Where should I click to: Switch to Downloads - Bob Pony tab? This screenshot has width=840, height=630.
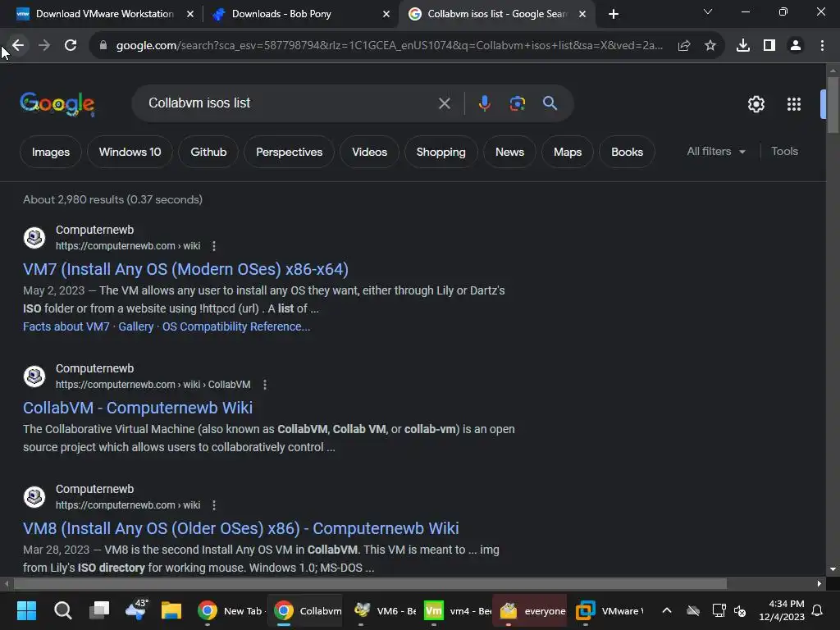pyautogui.click(x=300, y=14)
